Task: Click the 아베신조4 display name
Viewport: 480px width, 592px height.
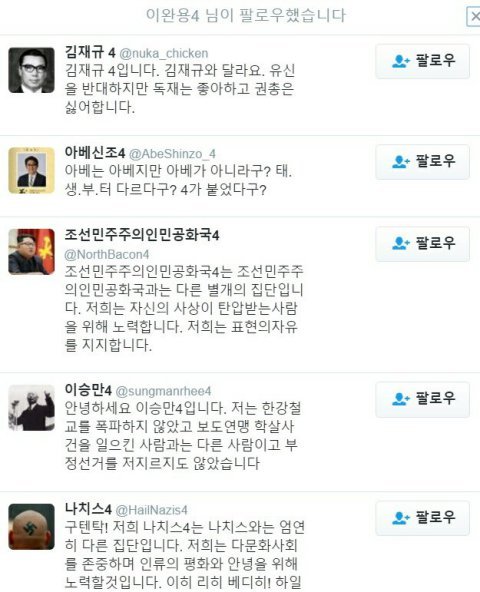Action: click(95, 153)
